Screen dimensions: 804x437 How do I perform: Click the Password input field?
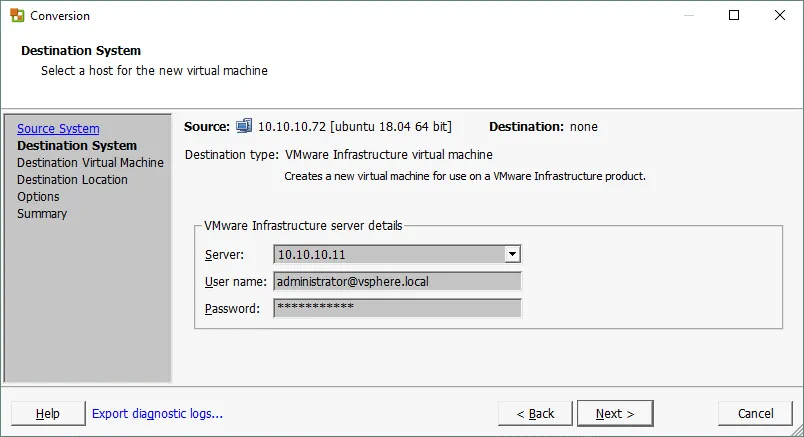397,308
